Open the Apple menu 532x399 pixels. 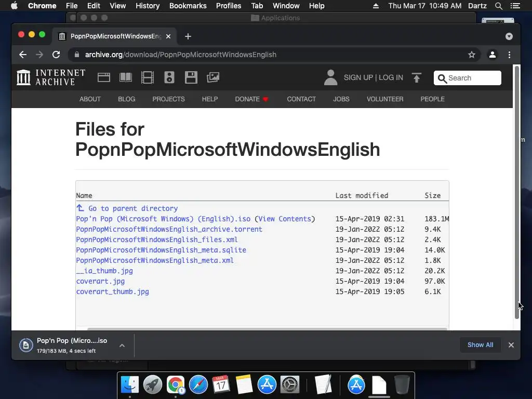pos(14,6)
